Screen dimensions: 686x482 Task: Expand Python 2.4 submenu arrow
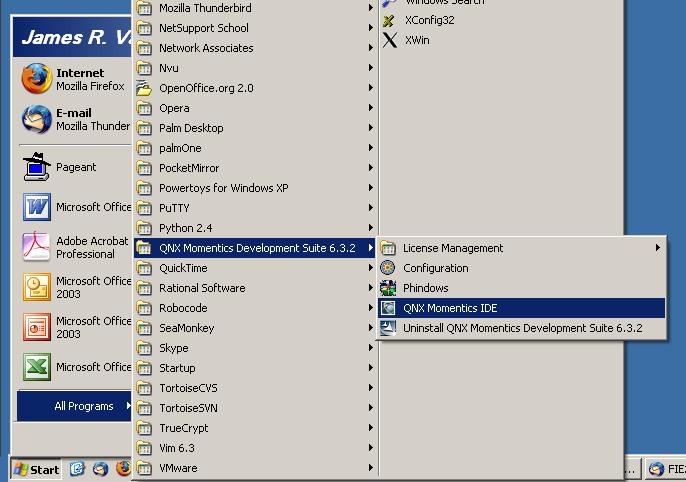pyautogui.click(x=371, y=227)
